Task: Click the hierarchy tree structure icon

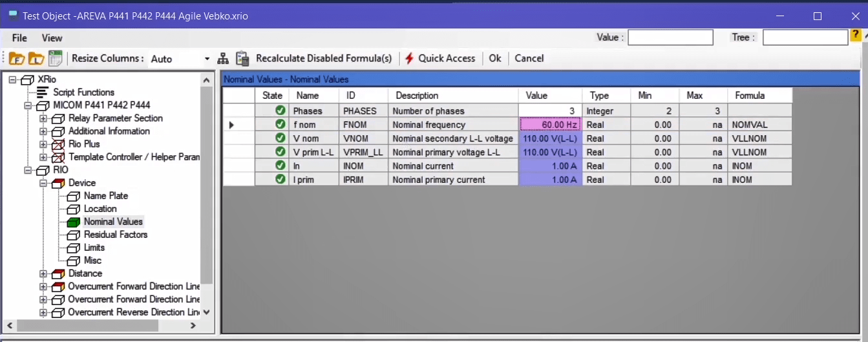Action: [223, 58]
